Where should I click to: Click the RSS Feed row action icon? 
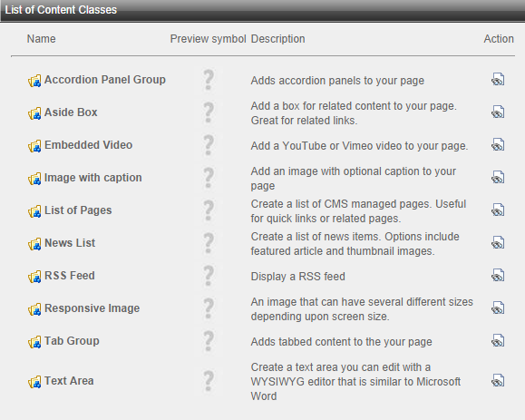pos(498,275)
